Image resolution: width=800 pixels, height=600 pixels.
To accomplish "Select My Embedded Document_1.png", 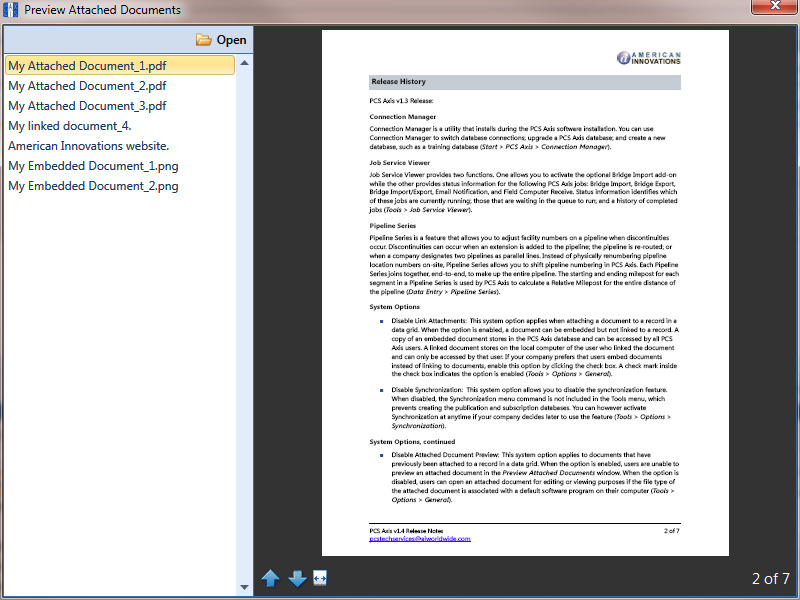I will tap(93, 166).
